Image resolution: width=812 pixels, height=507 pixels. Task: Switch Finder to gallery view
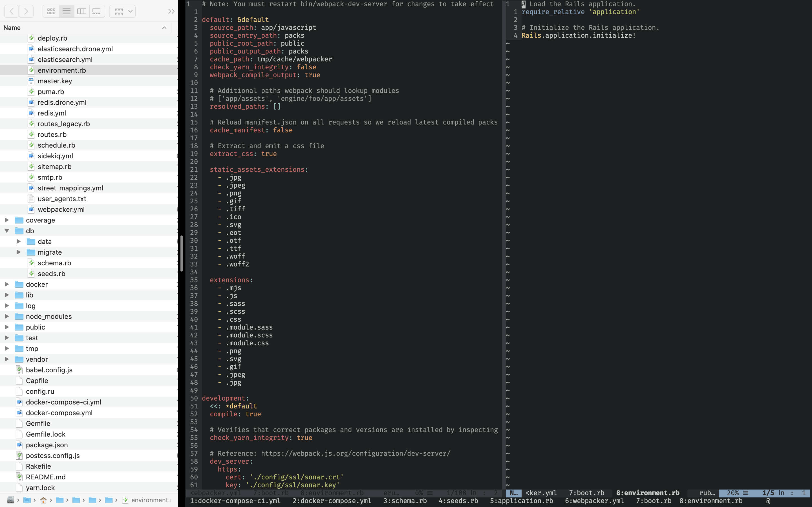point(97,11)
